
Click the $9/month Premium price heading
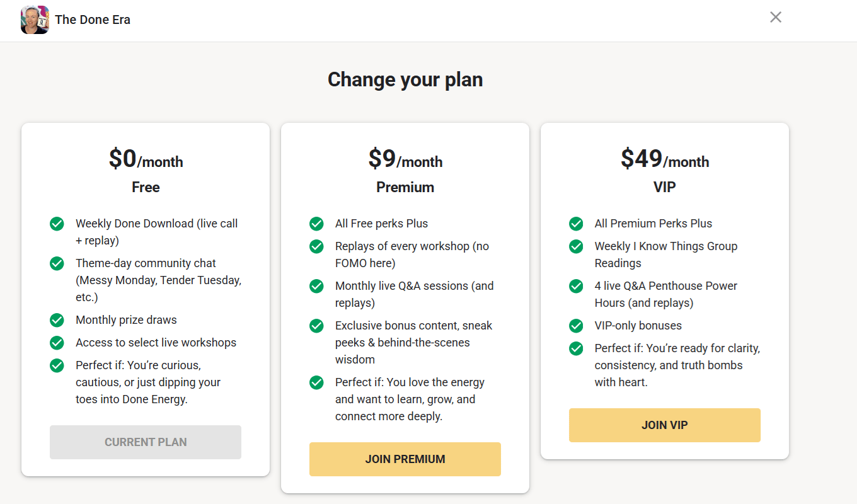[405, 159]
